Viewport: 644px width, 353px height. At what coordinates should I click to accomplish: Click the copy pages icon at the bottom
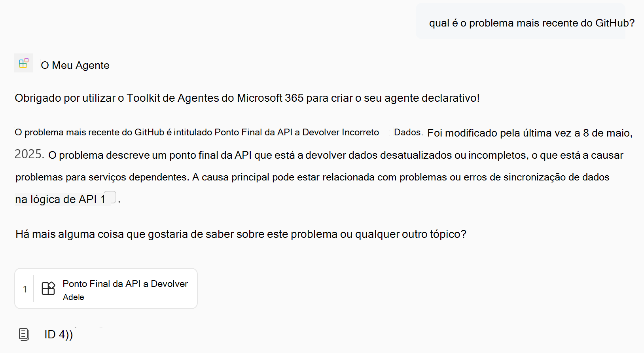click(24, 334)
